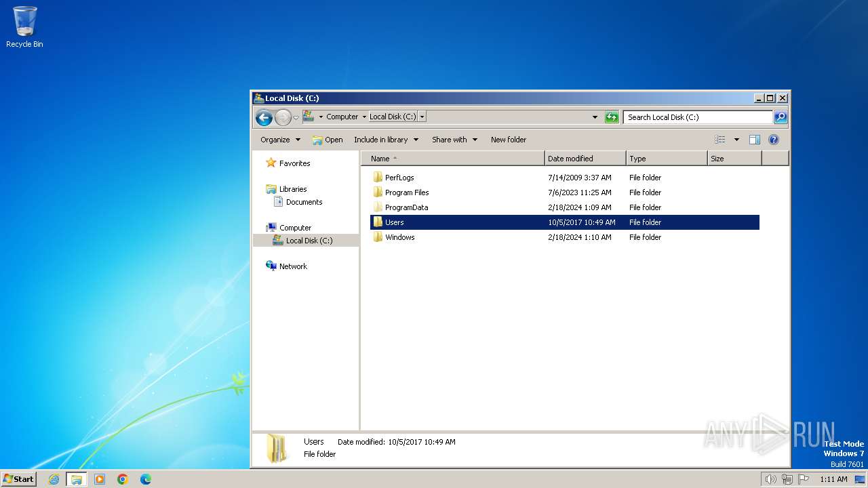Click the Forward navigation arrow
868x488 pixels.
283,117
